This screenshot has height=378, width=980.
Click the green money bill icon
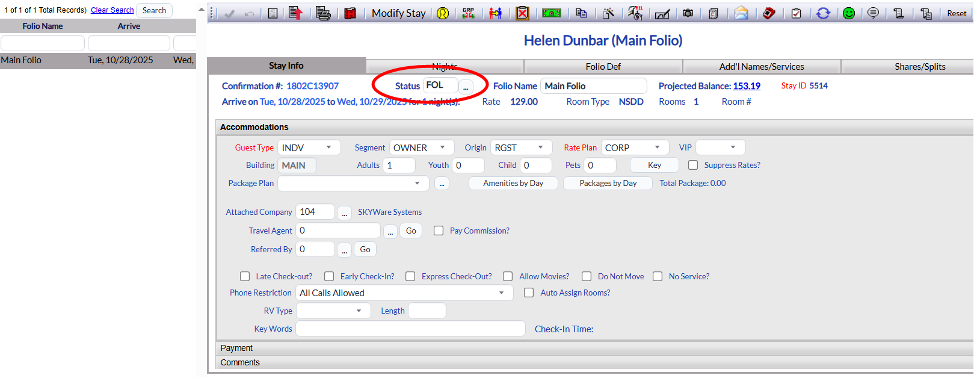(551, 13)
